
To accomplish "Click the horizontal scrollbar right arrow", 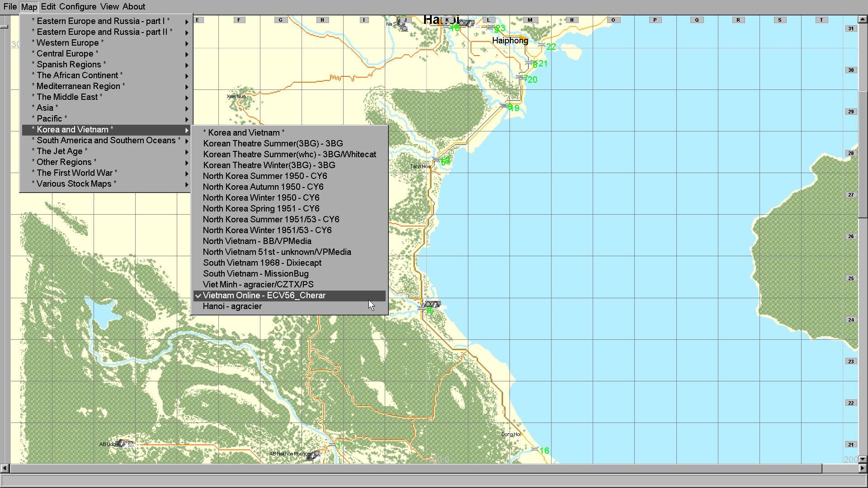I will point(863,468).
